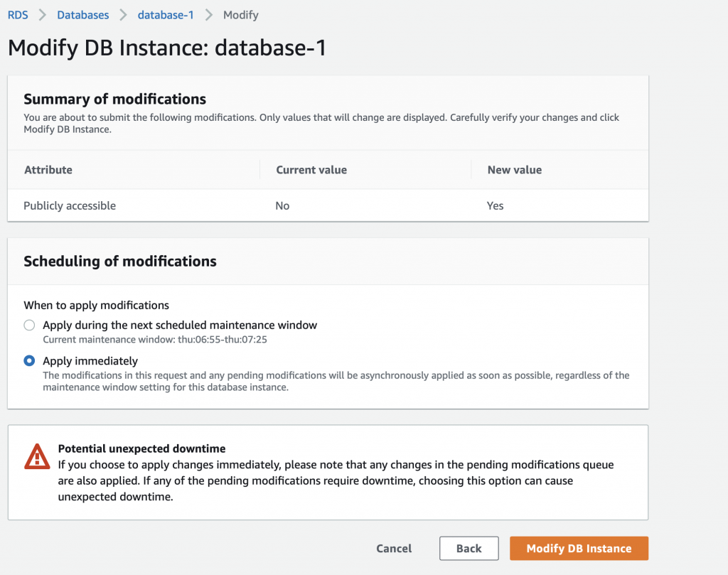Click the Summary of modifications heading
The width and height of the screenshot is (728, 575).
tap(114, 99)
